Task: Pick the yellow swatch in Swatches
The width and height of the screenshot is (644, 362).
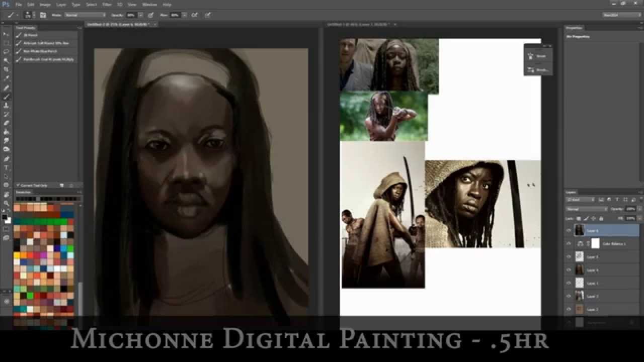Action: pos(17,255)
